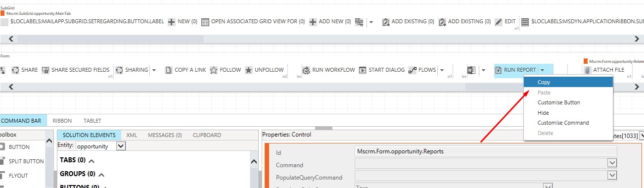Click the grid view icon before ADD EXISTING
This screenshot has height=188, width=644.
(x=360, y=22)
